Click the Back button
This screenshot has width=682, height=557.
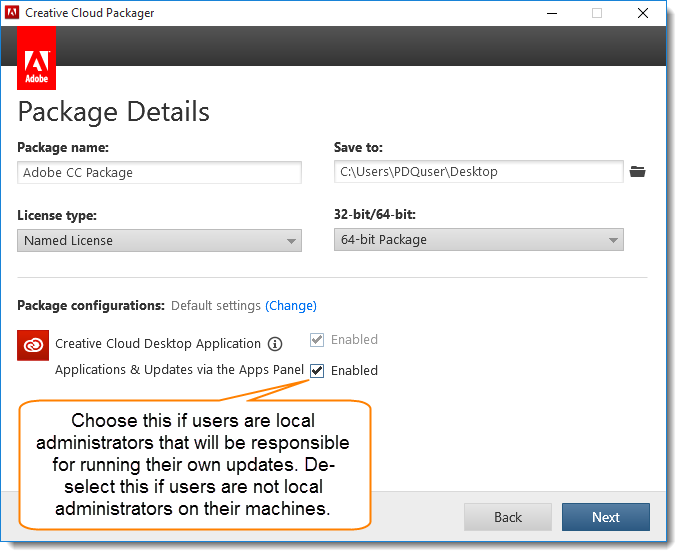pyautogui.click(x=508, y=517)
